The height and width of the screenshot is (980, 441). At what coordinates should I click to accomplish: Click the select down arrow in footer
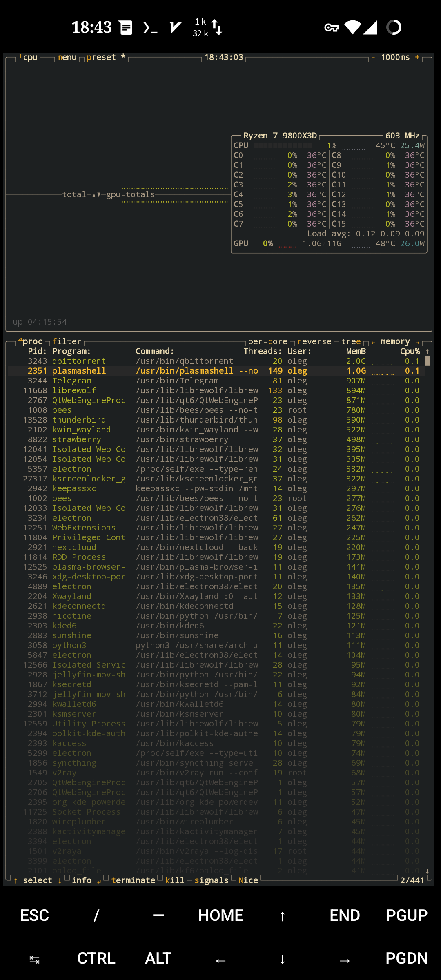60,881
